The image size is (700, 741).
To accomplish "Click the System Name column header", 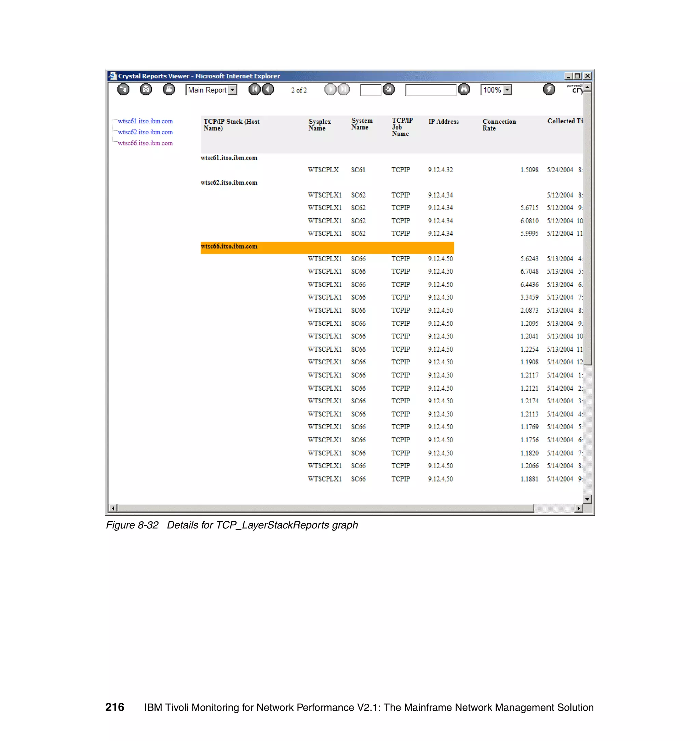I will pyautogui.click(x=362, y=124).
